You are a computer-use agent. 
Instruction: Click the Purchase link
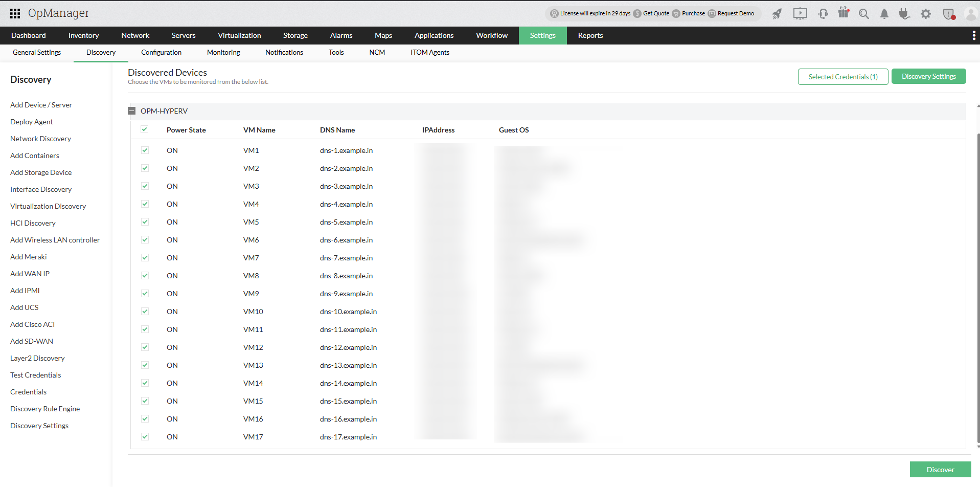coord(693,13)
